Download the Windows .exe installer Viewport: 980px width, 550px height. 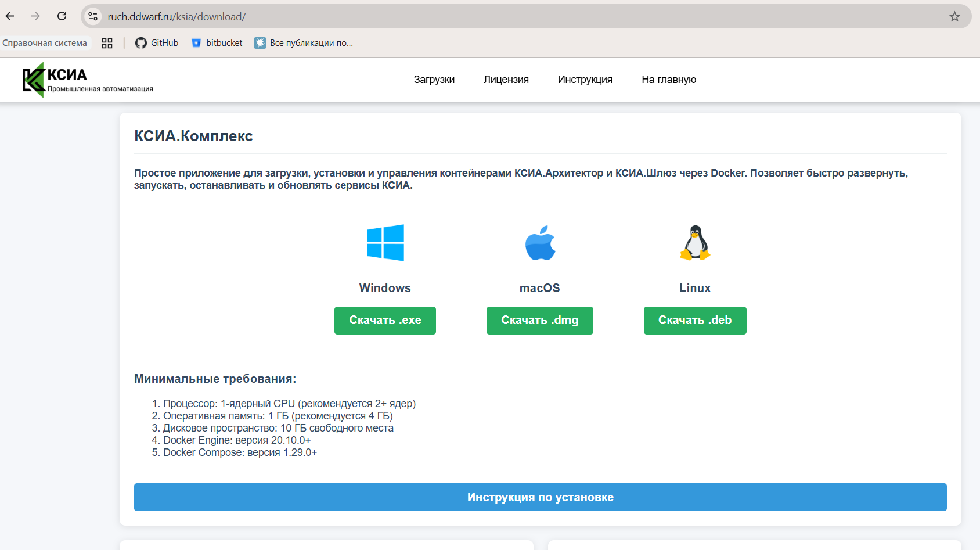(x=385, y=321)
